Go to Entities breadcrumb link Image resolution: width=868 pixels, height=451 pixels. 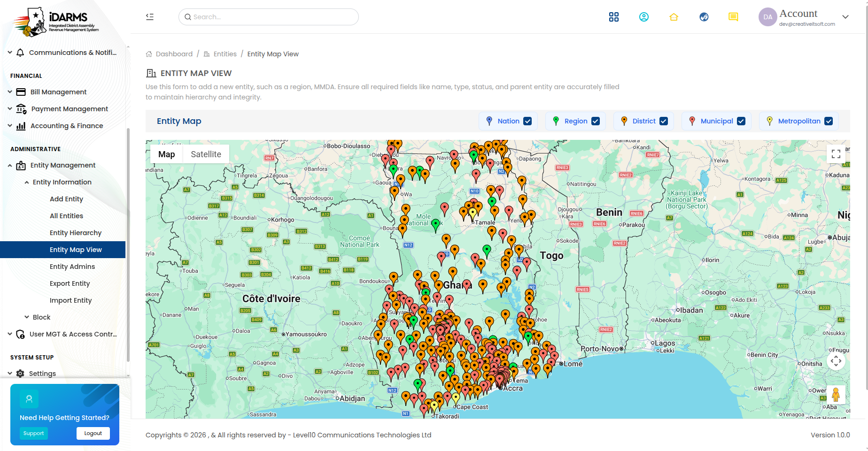pyautogui.click(x=225, y=54)
